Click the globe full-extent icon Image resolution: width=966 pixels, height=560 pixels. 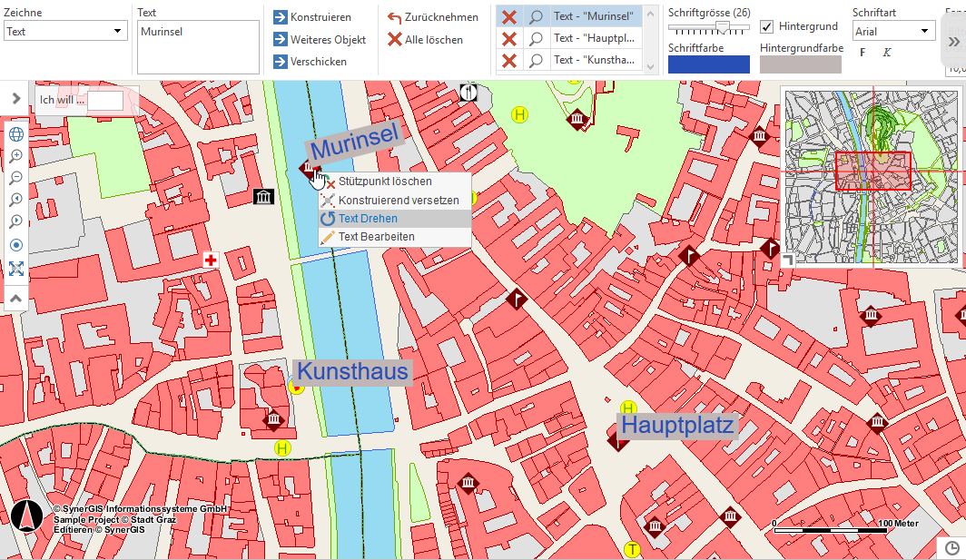pyautogui.click(x=16, y=135)
